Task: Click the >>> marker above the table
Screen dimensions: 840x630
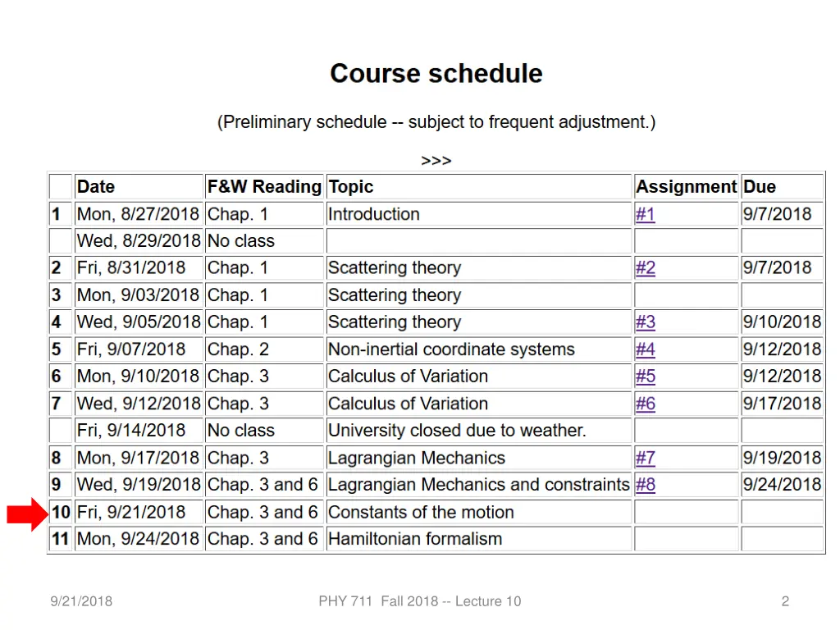Action: click(x=436, y=161)
